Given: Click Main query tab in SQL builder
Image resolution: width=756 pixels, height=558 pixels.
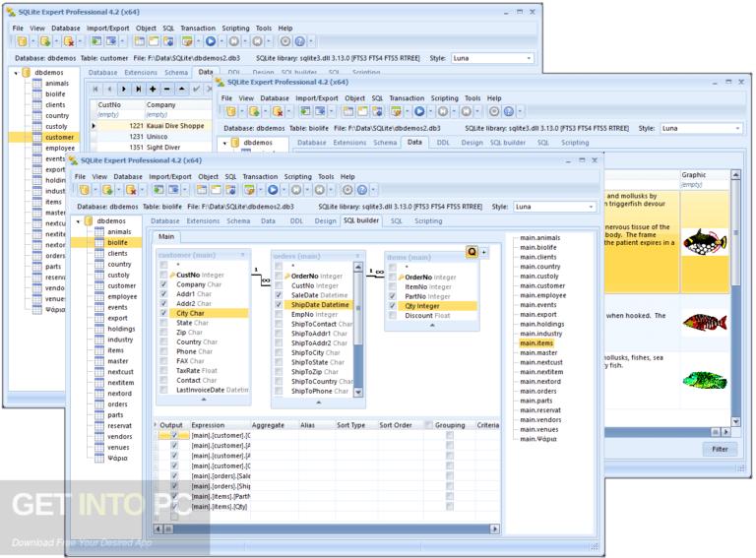Looking at the screenshot, I should (x=166, y=236).
